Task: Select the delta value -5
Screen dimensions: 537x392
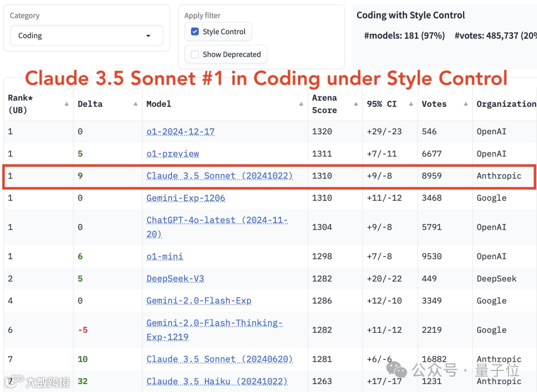Action: (83, 330)
